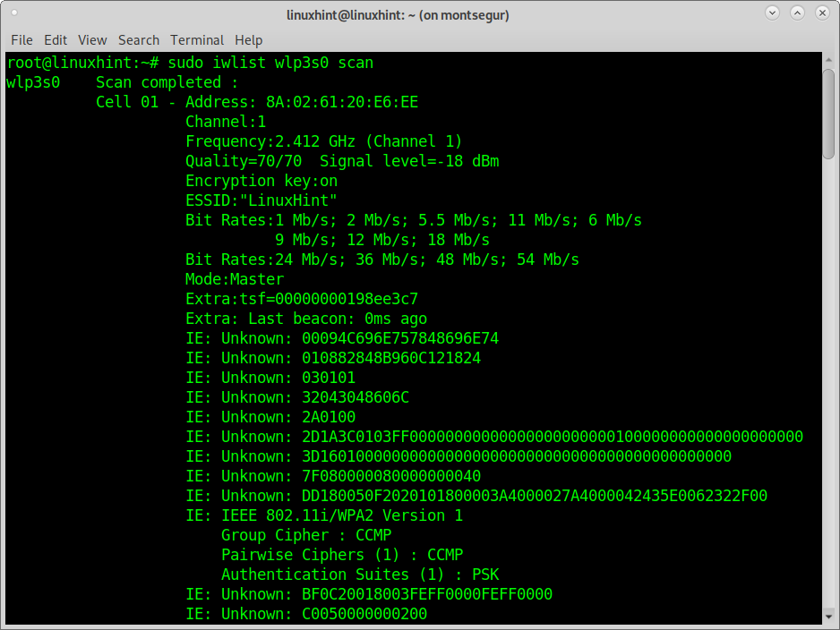Open the Terminal menu

(x=197, y=40)
